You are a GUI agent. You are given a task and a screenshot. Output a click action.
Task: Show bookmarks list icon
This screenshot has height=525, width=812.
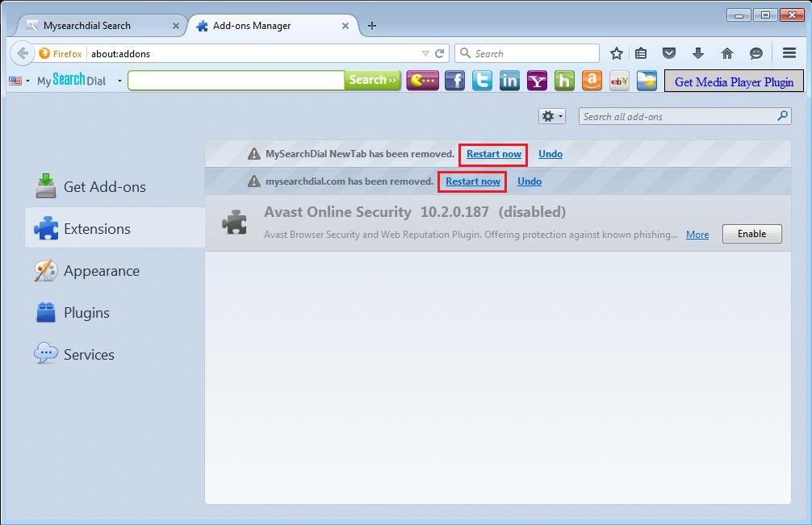(x=641, y=53)
